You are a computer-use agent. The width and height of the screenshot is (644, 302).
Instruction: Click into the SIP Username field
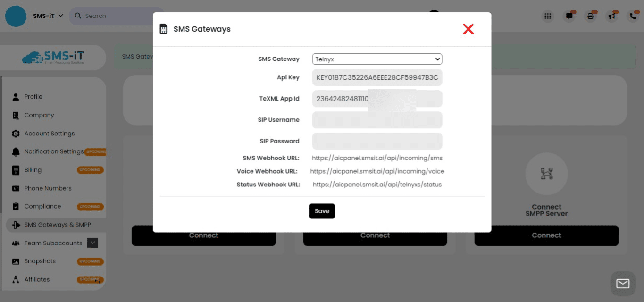pos(377,120)
